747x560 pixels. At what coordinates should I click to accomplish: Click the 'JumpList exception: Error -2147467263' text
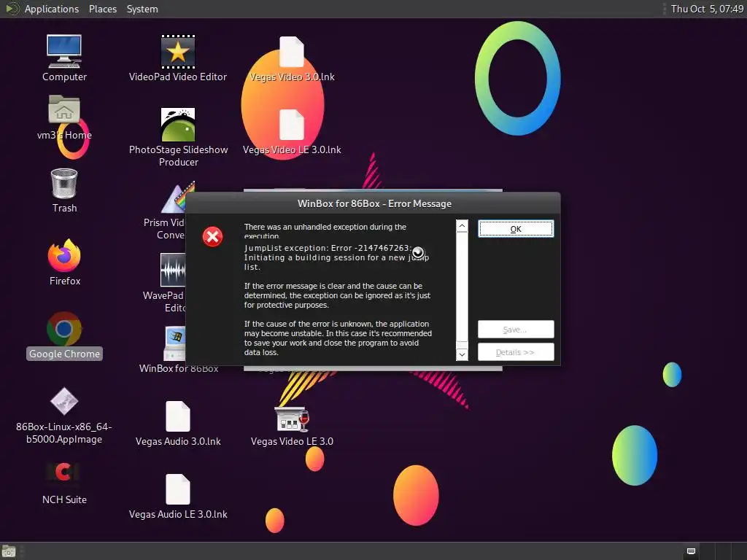click(328, 248)
